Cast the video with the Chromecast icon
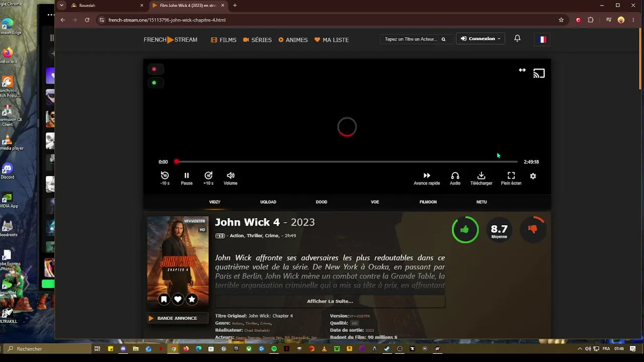 click(x=539, y=74)
